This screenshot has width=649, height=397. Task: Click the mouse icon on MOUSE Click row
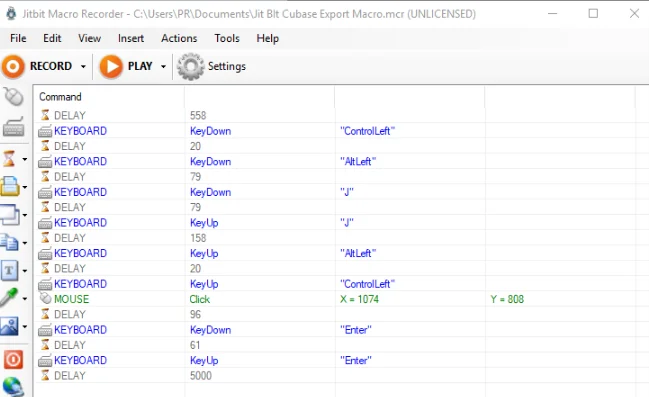[x=45, y=298]
